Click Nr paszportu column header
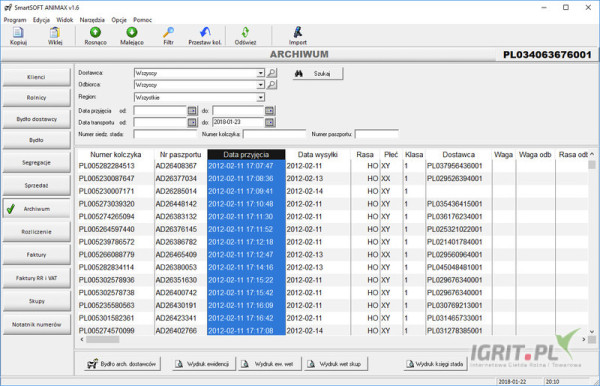The width and height of the screenshot is (600, 386). click(181, 155)
